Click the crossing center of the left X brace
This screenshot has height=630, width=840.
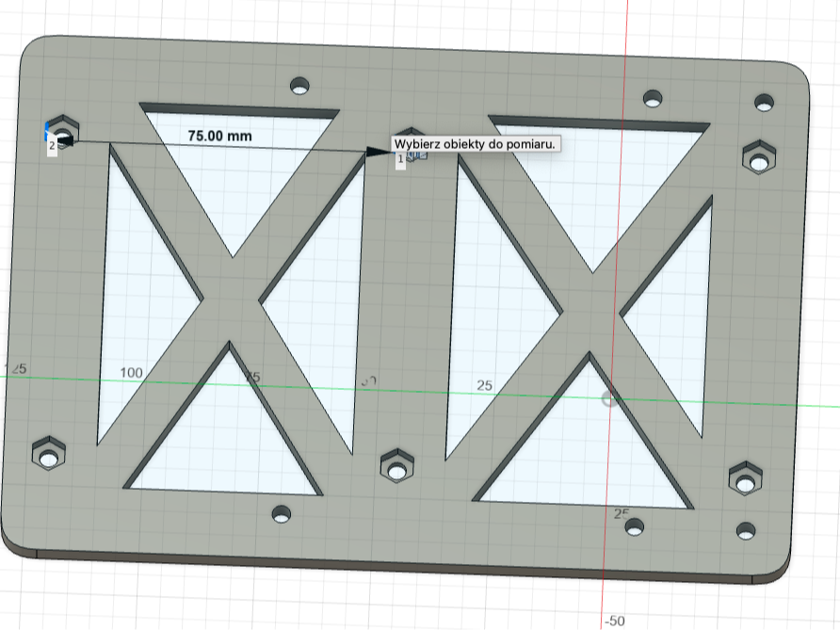[231, 300]
